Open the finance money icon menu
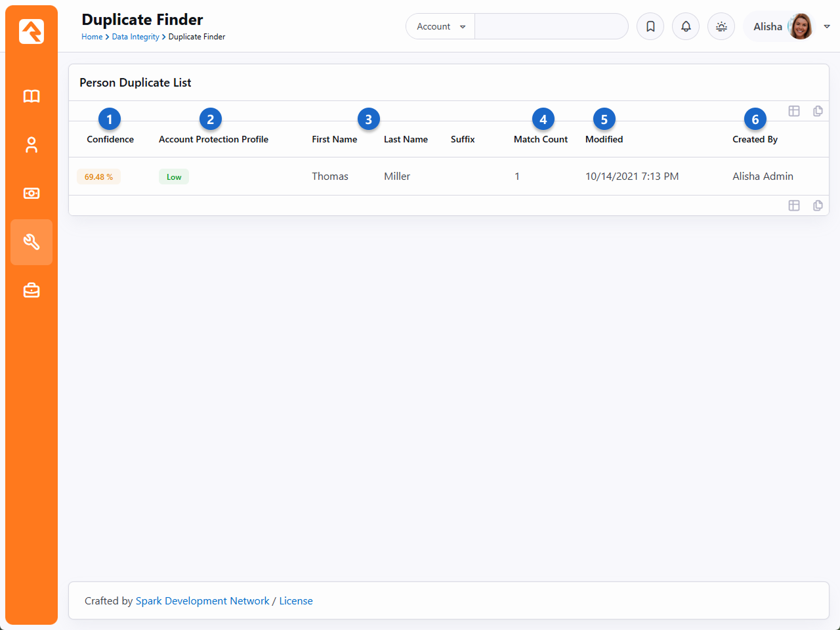The image size is (840, 630). coord(31,194)
